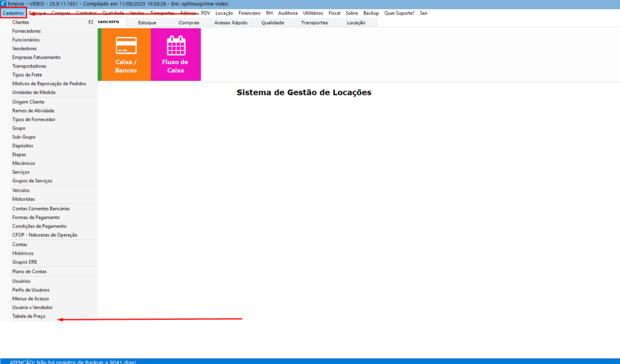
Task: Open the Financeiro menu in menu bar
Action: 249,13
